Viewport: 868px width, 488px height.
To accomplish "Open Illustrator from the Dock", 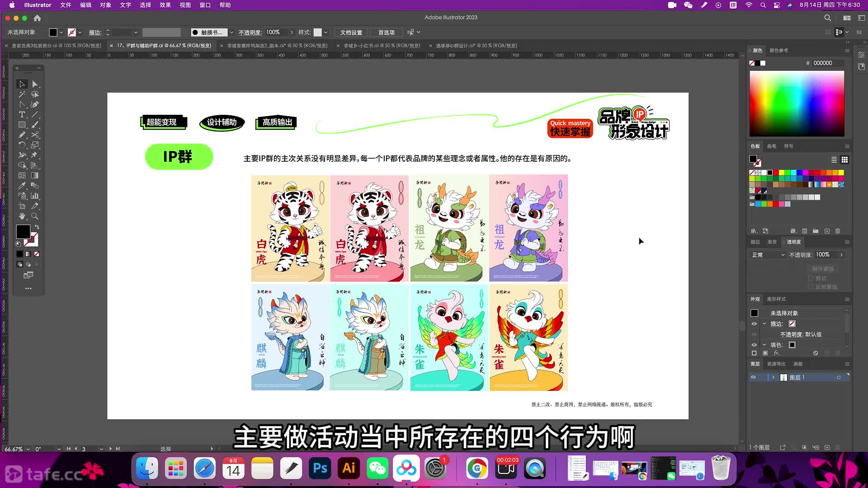I will 349,468.
